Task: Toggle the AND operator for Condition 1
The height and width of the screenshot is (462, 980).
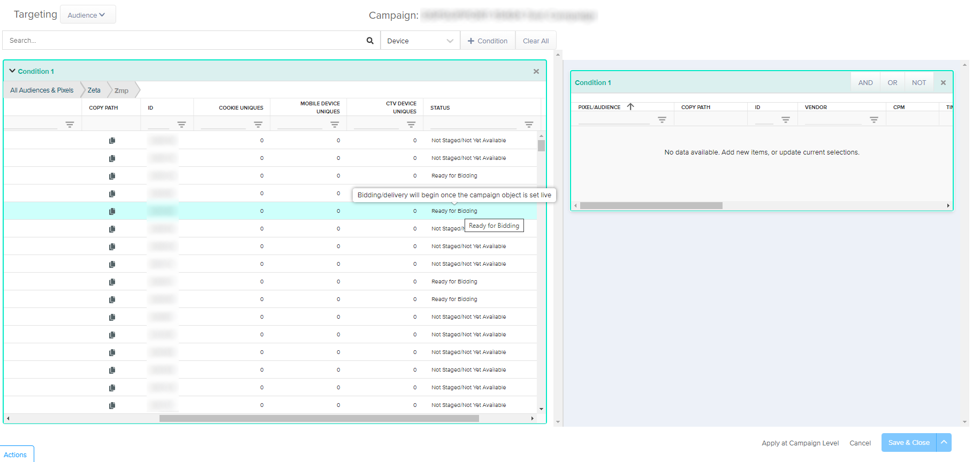Action: pos(865,83)
